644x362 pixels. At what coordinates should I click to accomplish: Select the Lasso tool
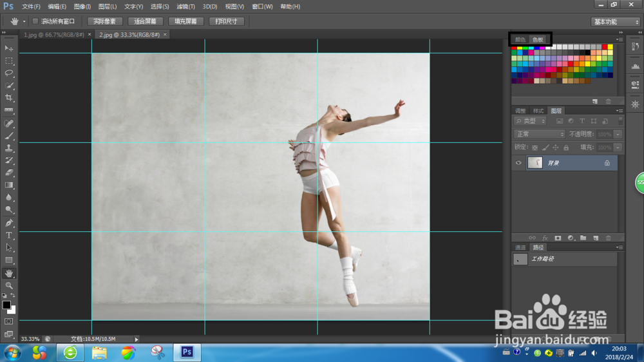pos(9,73)
